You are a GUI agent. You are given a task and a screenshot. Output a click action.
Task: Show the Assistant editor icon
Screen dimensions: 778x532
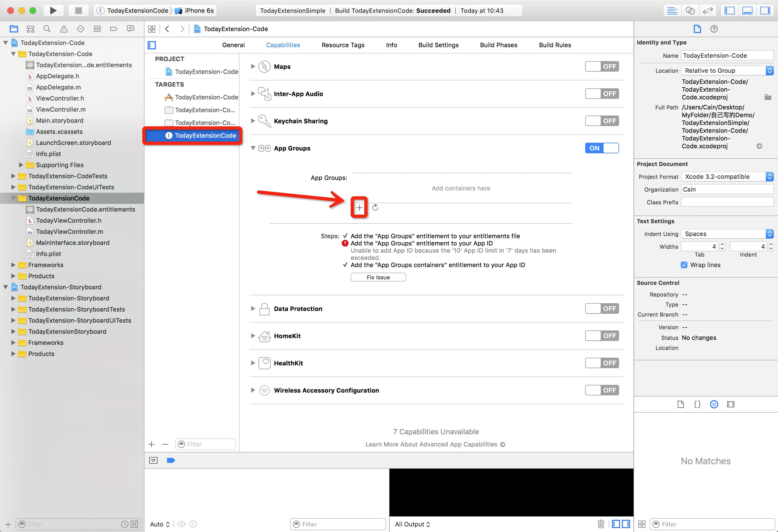(690, 10)
